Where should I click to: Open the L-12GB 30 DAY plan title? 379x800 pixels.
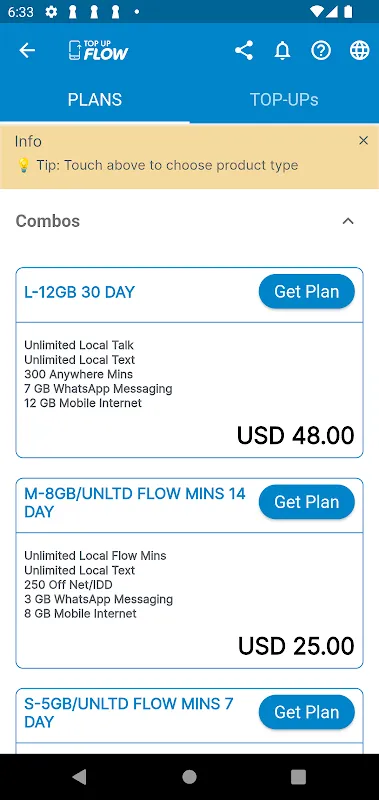[x=80, y=292]
